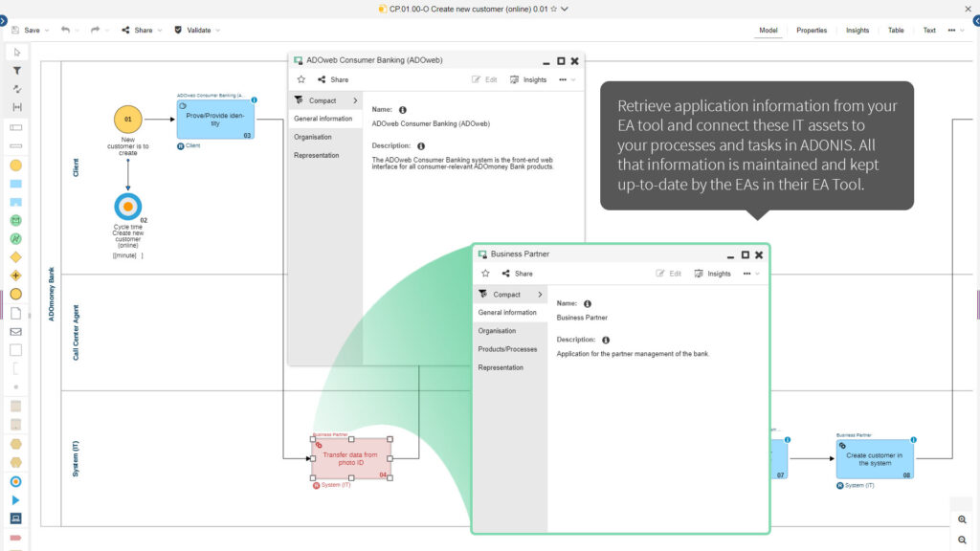This screenshot has width=980, height=551.
Task: Click the zoom-out magnifier icon
Action: [962, 538]
